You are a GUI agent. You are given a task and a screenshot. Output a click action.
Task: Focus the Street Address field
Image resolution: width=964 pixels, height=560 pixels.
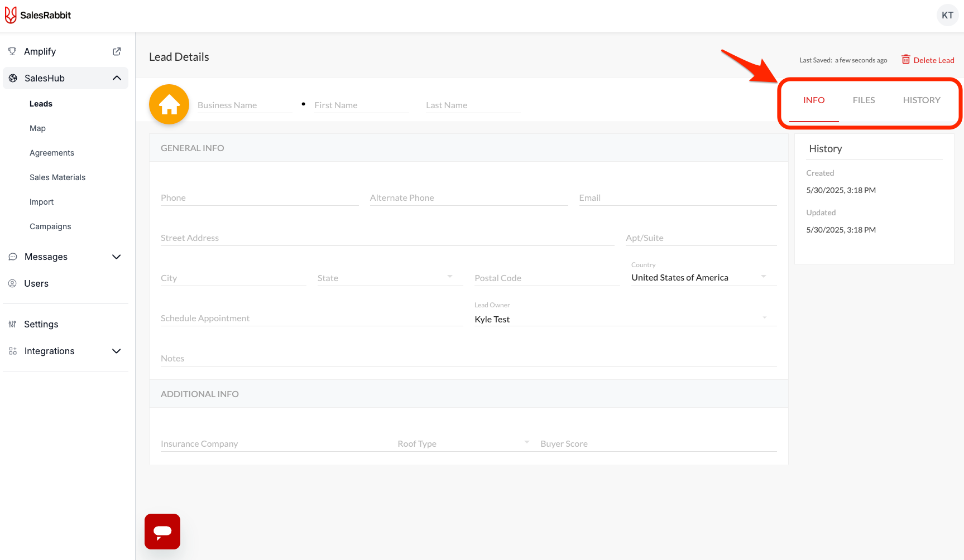coord(387,238)
